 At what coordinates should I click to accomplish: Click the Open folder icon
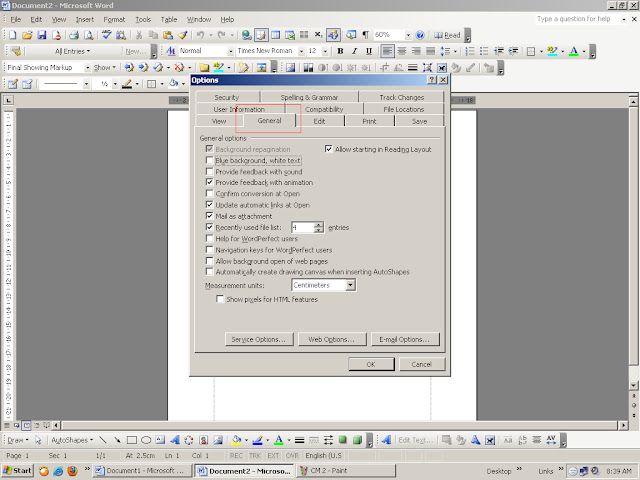click(x=27, y=35)
